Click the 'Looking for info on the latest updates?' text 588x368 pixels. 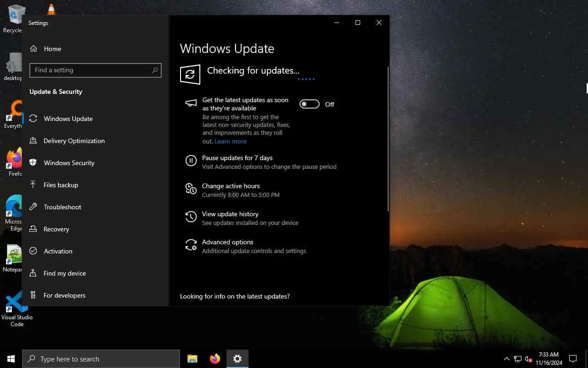[x=235, y=296]
